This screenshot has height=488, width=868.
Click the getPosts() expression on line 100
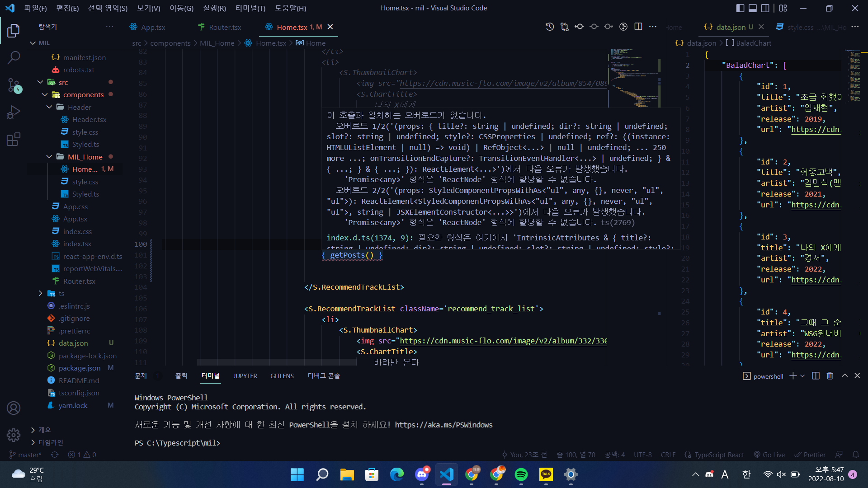tap(352, 255)
